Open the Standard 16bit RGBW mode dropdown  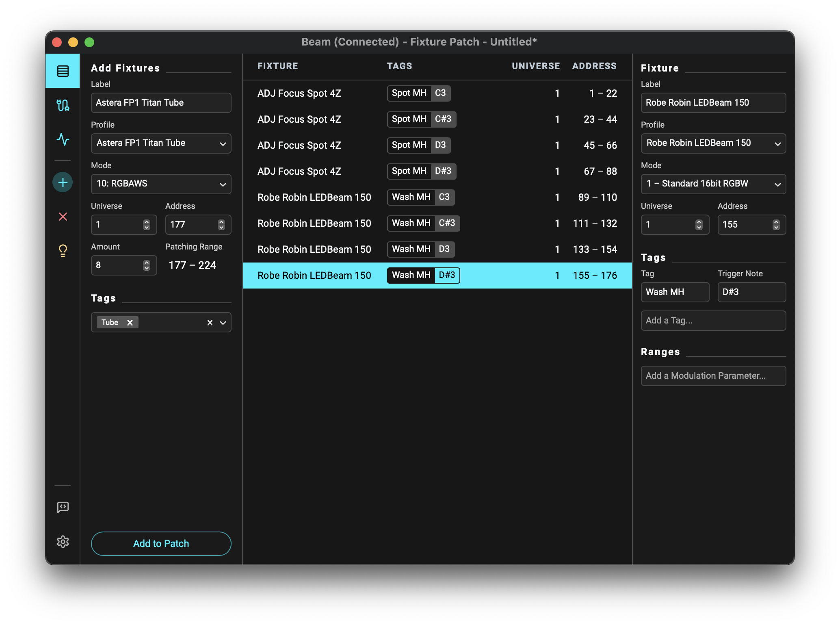tap(713, 184)
